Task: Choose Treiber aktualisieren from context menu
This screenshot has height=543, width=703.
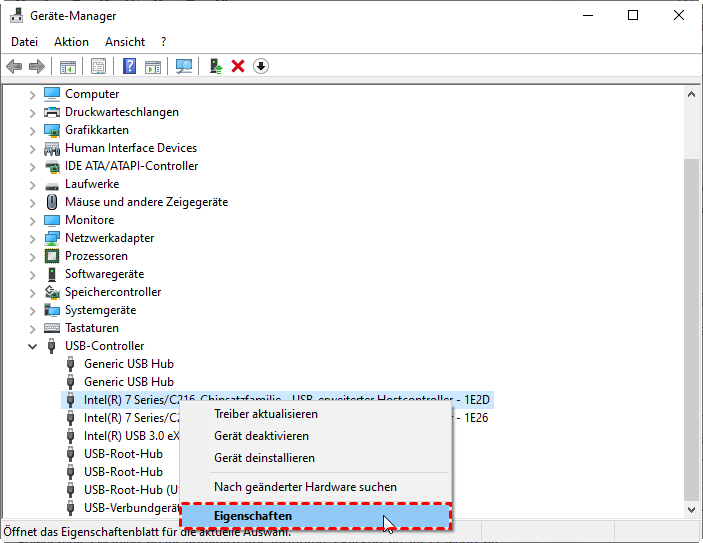Action: point(316,414)
